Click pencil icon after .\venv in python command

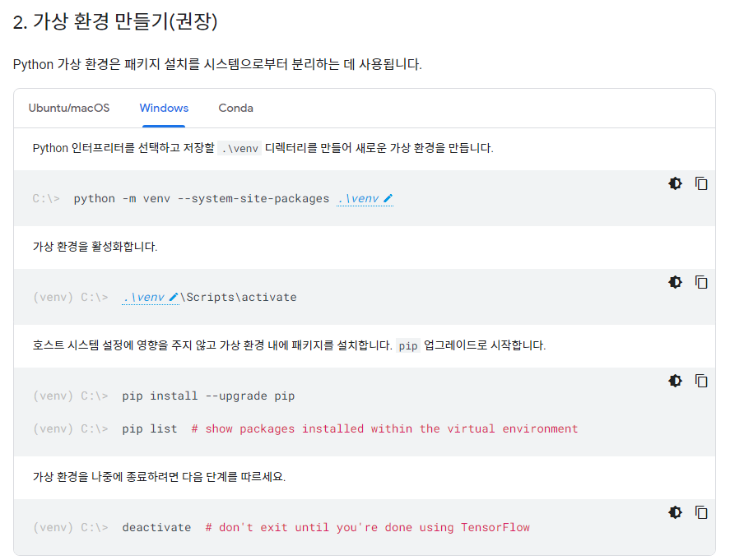(388, 199)
